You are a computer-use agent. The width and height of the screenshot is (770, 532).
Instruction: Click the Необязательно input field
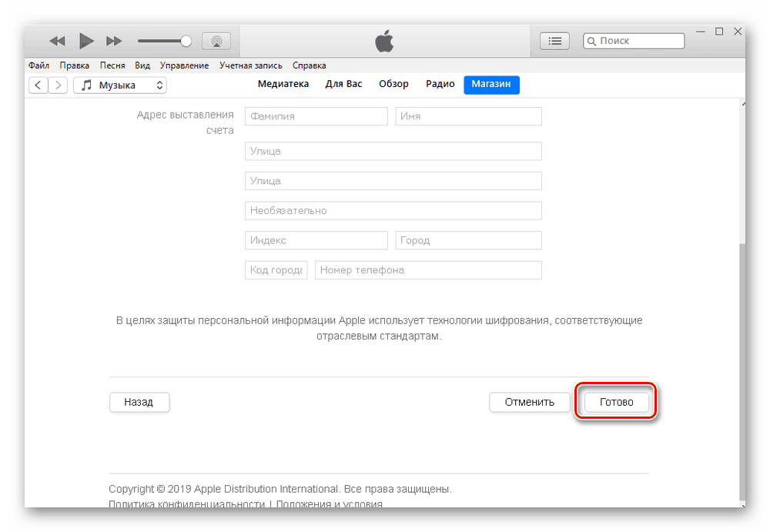coord(393,211)
